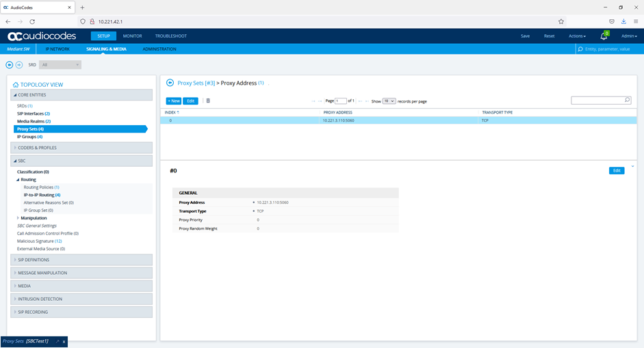The width and height of the screenshot is (644, 348).
Task: Open Firefox downloads arrow icon
Action: point(623,21)
